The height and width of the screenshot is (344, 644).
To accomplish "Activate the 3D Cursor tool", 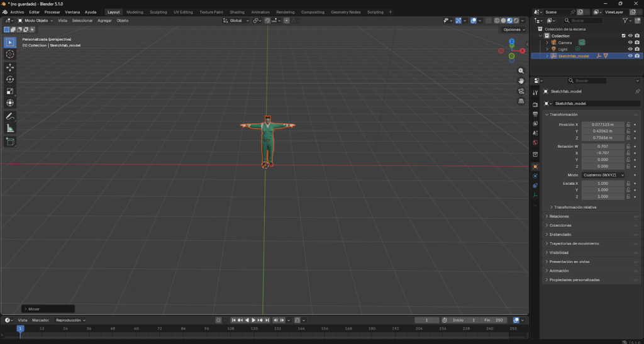I will coord(10,54).
